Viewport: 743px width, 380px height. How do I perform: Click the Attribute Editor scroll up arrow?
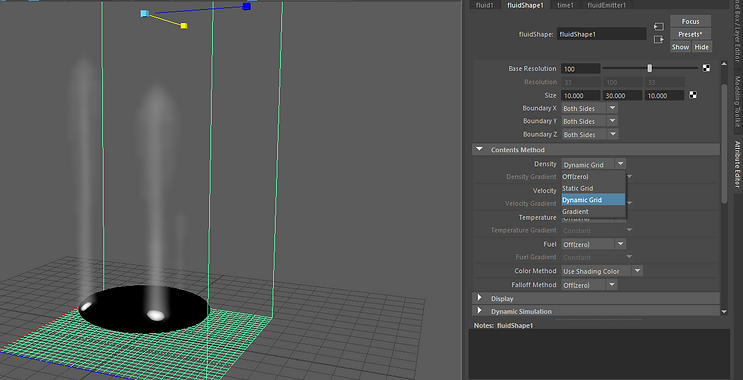(724, 64)
